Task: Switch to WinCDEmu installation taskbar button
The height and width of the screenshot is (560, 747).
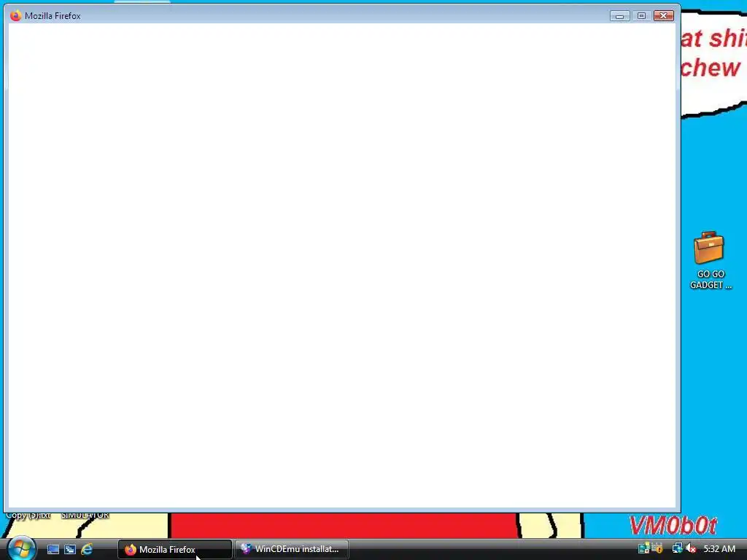Action: (x=292, y=549)
